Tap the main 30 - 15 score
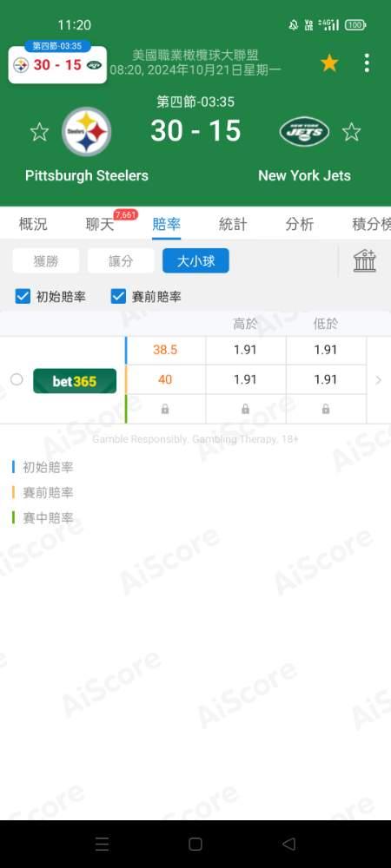 tap(195, 131)
